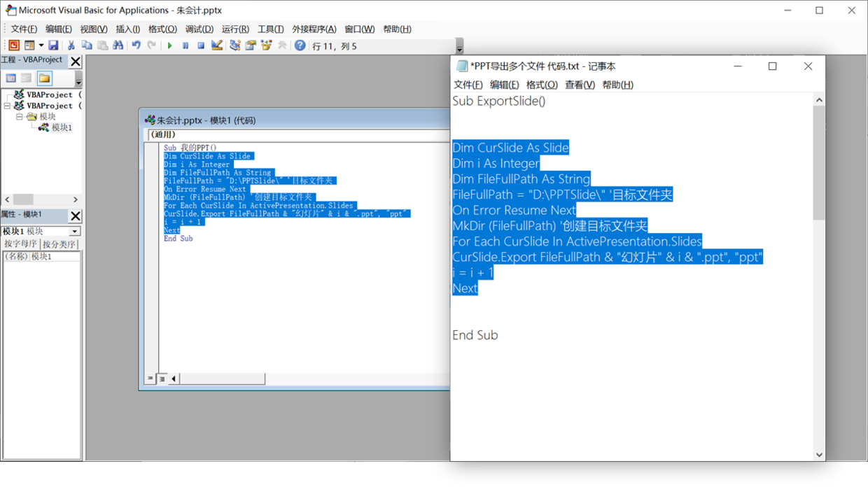868x494 pixels.
Task: Click the Find binoculars icon
Action: 118,45
